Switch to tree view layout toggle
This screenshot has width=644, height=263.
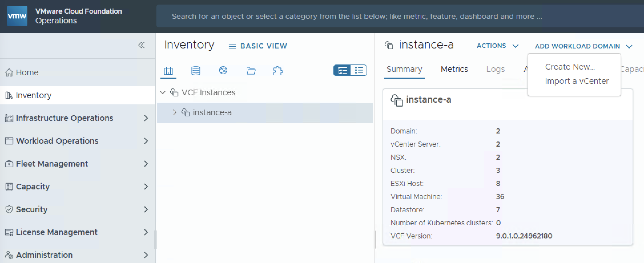[x=342, y=70]
